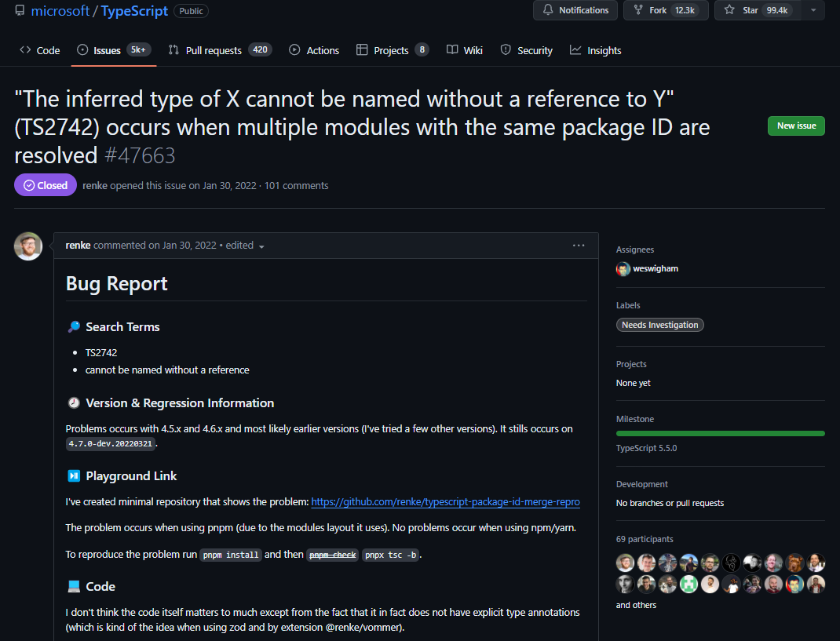Click the Assignees sidebar heading
The image size is (840, 641).
(x=635, y=249)
